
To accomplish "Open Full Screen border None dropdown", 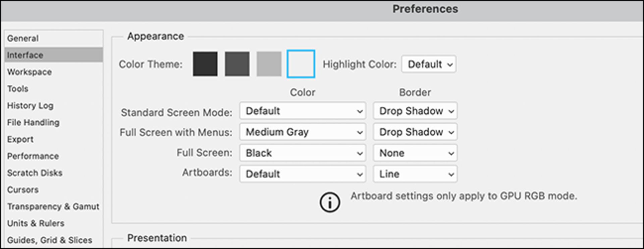I will pyautogui.click(x=415, y=153).
